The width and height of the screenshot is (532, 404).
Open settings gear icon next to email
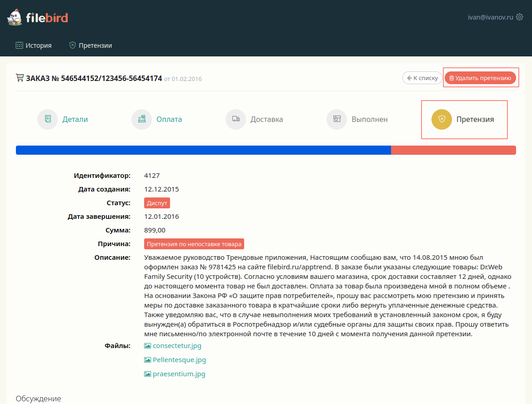519,17
